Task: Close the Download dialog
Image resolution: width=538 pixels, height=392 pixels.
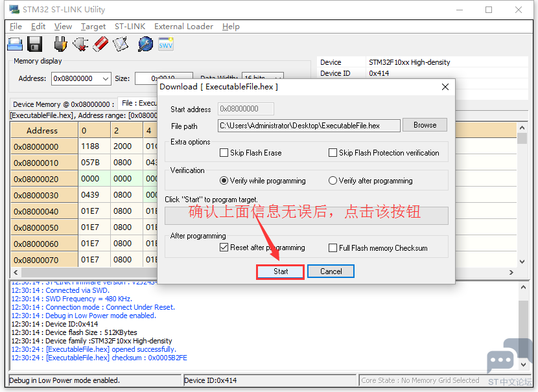Action: point(445,87)
